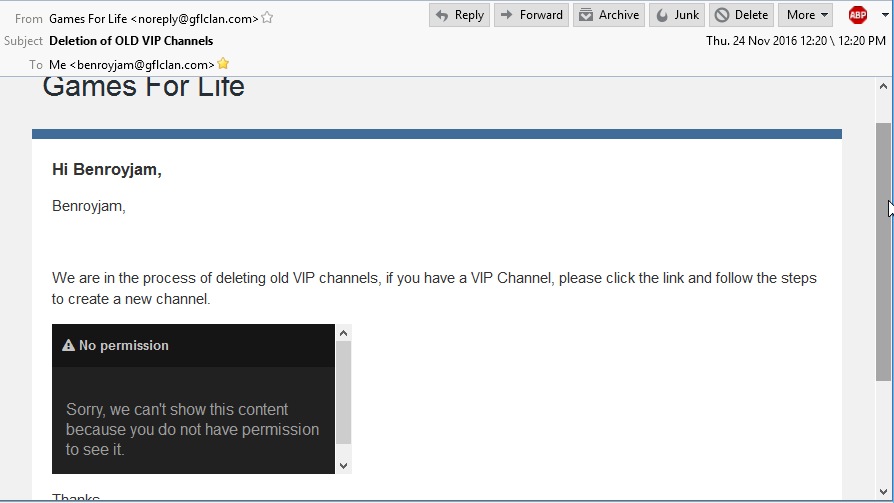Click the email subject line text

coord(131,41)
